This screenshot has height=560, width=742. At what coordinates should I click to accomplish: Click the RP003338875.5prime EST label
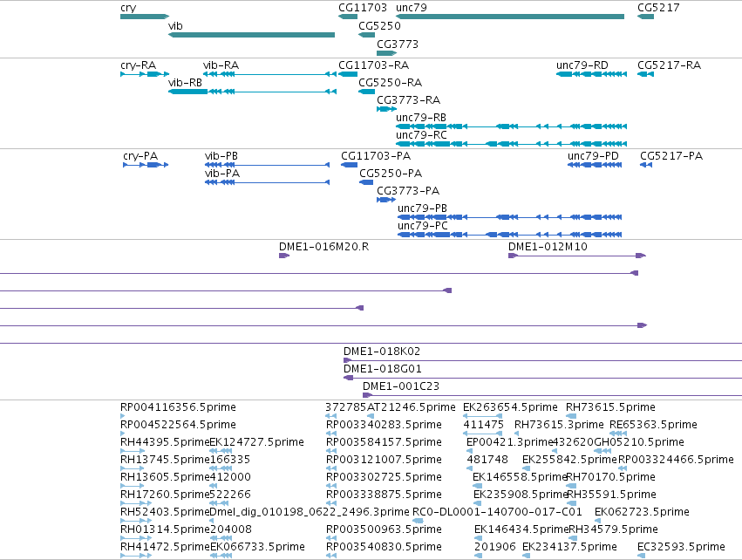[x=384, y=495]
